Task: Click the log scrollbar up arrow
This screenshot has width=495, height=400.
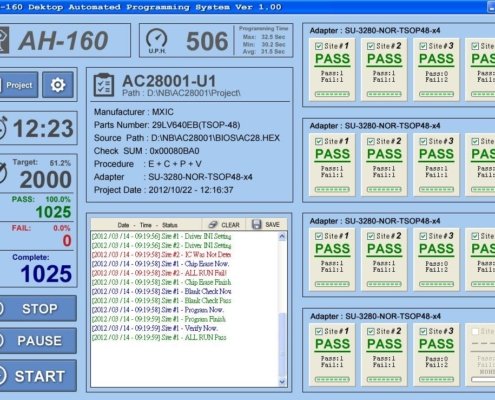Action: coord(282,237)
